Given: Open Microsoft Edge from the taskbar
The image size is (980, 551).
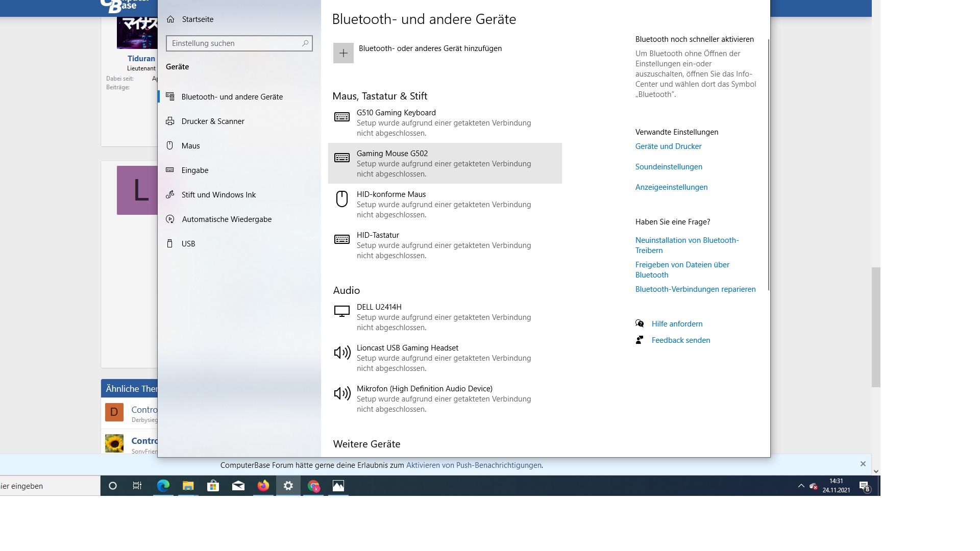Looking at the screenshot, I should click(163, 486).
